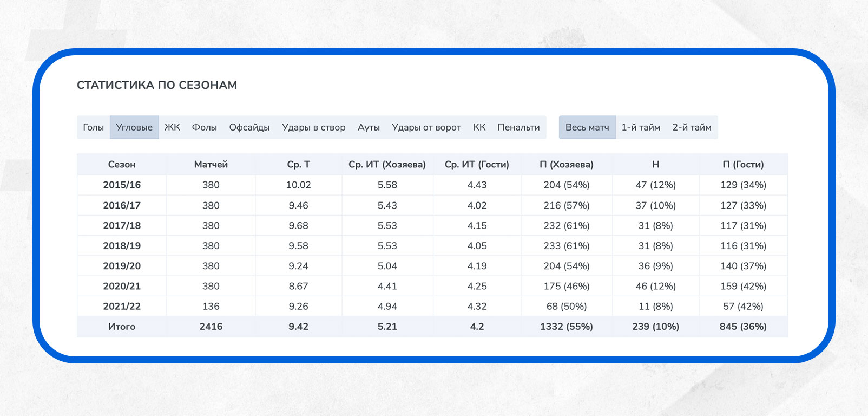Image resolution: width=868 pixels, height=416 pixels.
Task: Switch to Офсайды tab
Action: pyautogui.click(x=249, y=127)
